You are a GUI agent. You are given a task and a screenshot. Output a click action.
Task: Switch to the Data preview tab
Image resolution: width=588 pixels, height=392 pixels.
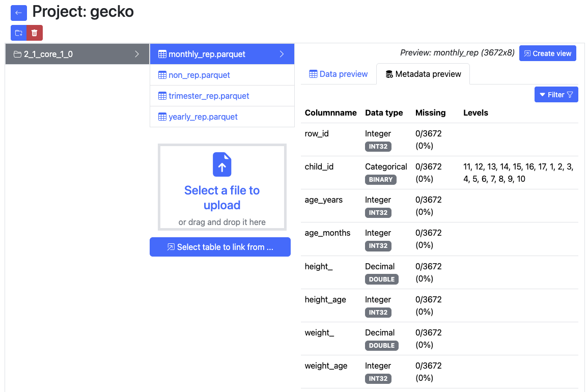click(338, 74)
